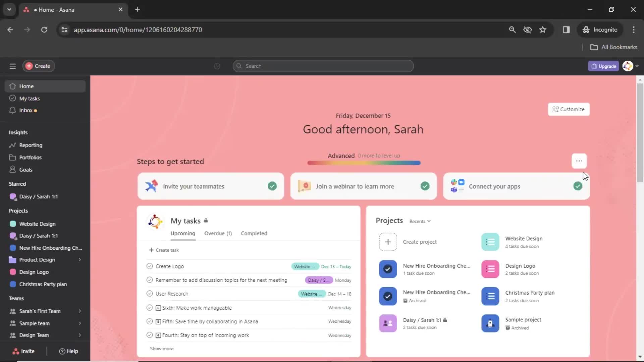The image size is (644, 362).
Task: Go to My tasks in sidebar
Action: [45, 99]
